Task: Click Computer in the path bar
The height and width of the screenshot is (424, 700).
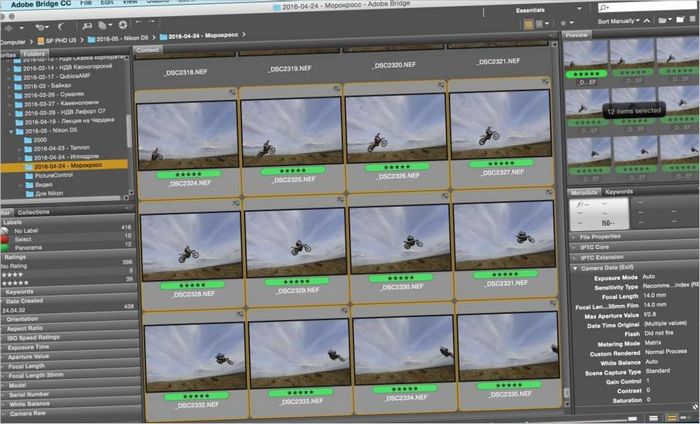Action: click(12, 42)
